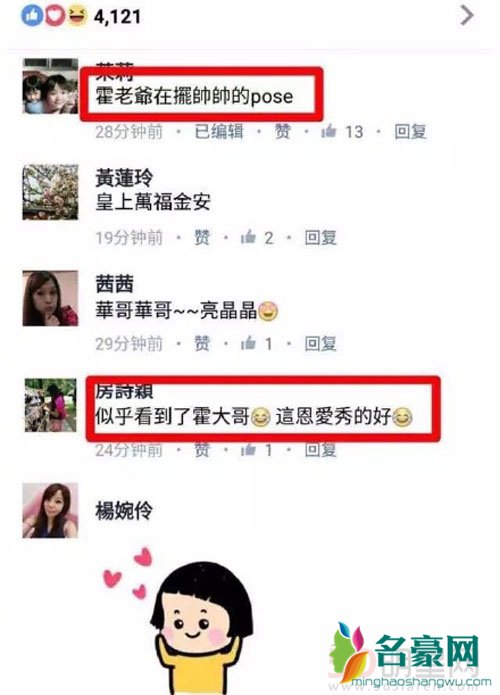Click the blue thumbs-up reaction icon

pos(32,16)
